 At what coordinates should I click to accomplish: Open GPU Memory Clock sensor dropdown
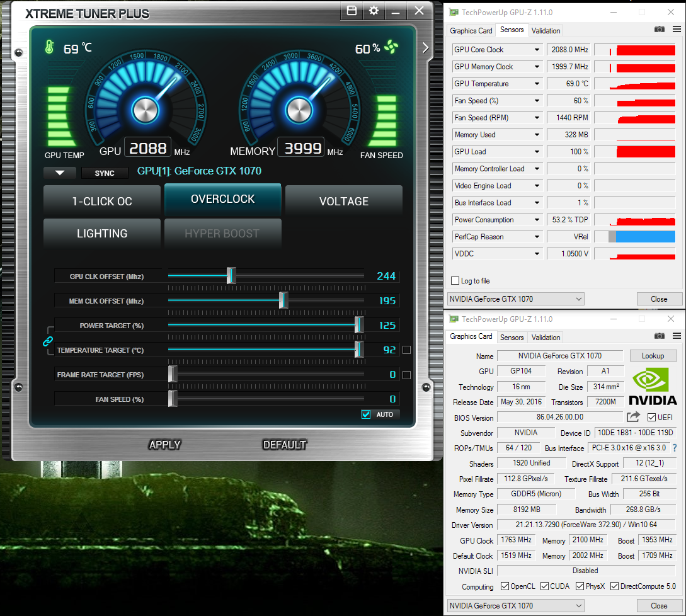tap(537, 67)
